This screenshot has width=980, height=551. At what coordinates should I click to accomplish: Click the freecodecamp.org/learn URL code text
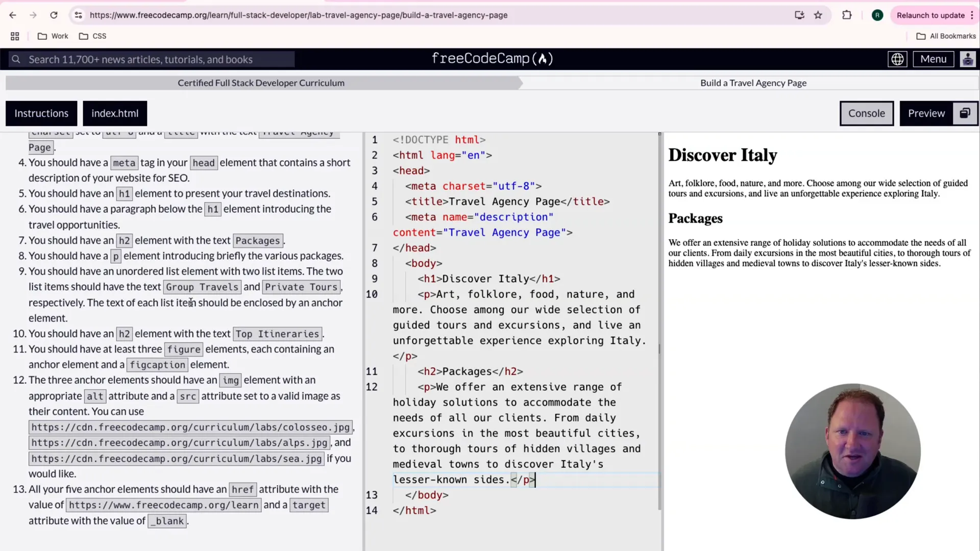point(163,505)
